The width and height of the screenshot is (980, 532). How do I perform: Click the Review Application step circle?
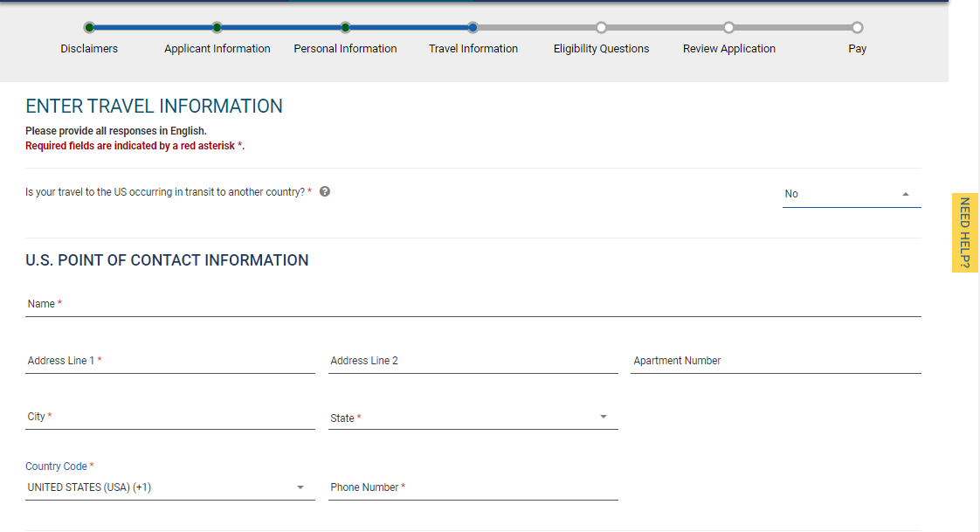point(728,28)
